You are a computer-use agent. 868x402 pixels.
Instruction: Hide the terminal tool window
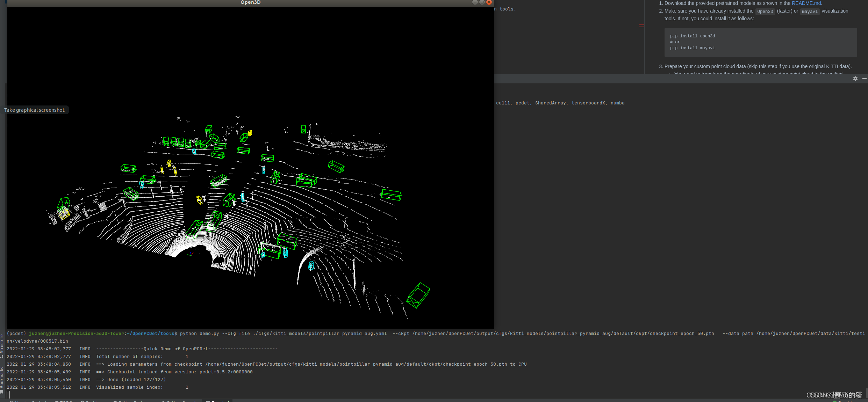864,79
